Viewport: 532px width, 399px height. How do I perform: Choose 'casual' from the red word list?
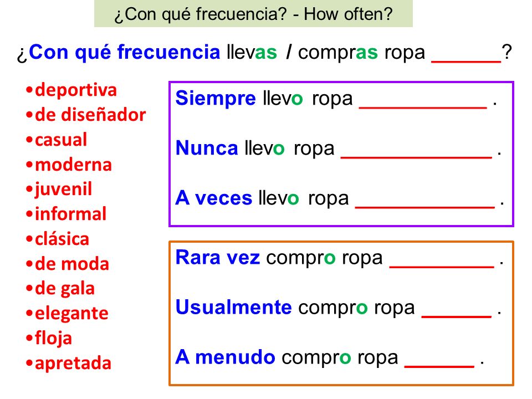pos(61,140)
